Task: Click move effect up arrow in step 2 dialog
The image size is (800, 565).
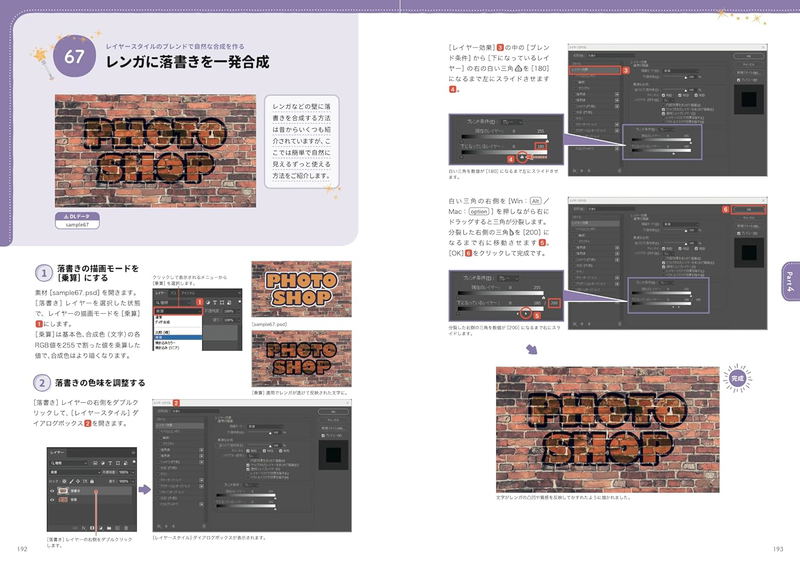Action: [166, 526]
